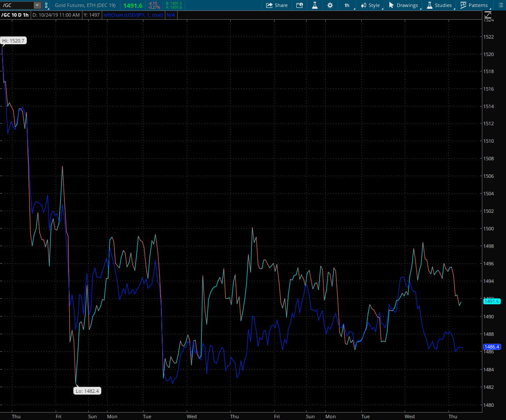506x420 pixels.
Task: Click the 1486.4 blue price bubble
Action: pos(492,347)
